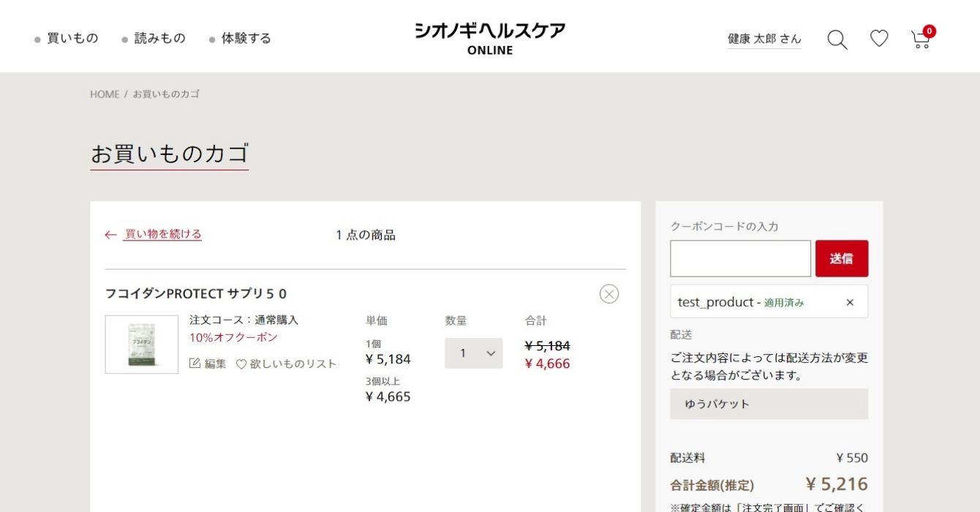Click the 注文コース：通常購入 text
The height and width of the screenshot is (512, 980).
click(244, 320)
